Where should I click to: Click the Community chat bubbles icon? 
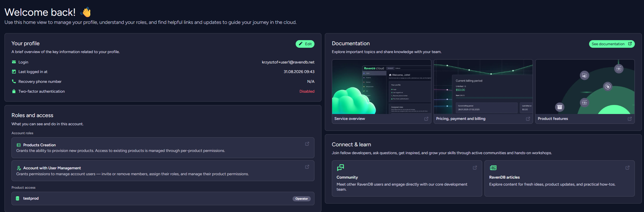coord(341,168)
